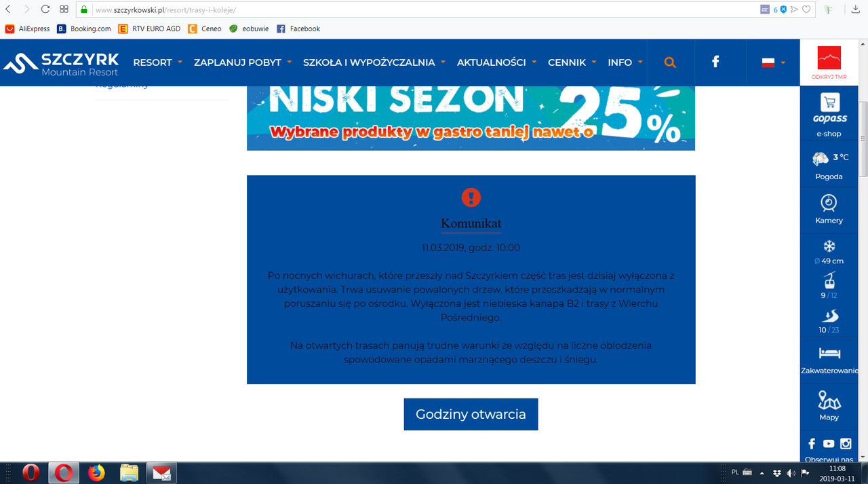This screenshot has height=484, width=868.
Task: Open first Opera icon on taskbar
Action: tap(31, 472)
